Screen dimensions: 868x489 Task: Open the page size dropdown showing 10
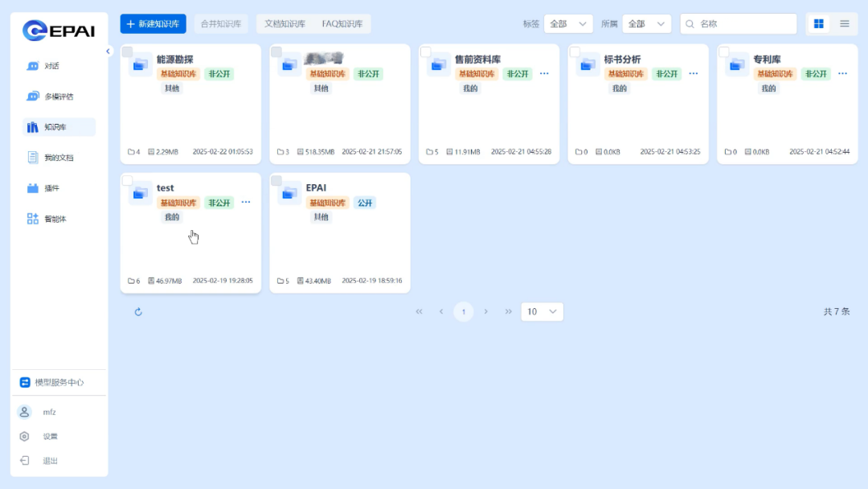click(x=542, y=312)
